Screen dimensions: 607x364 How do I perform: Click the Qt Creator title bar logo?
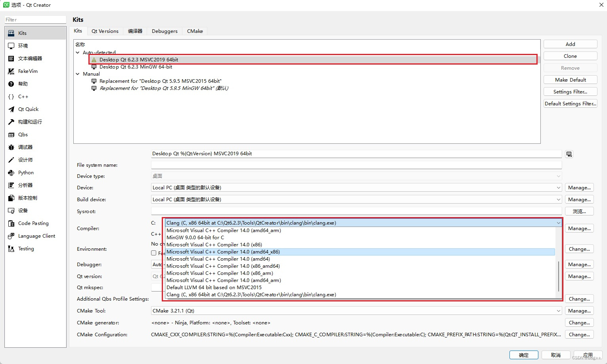coord(6,5)
